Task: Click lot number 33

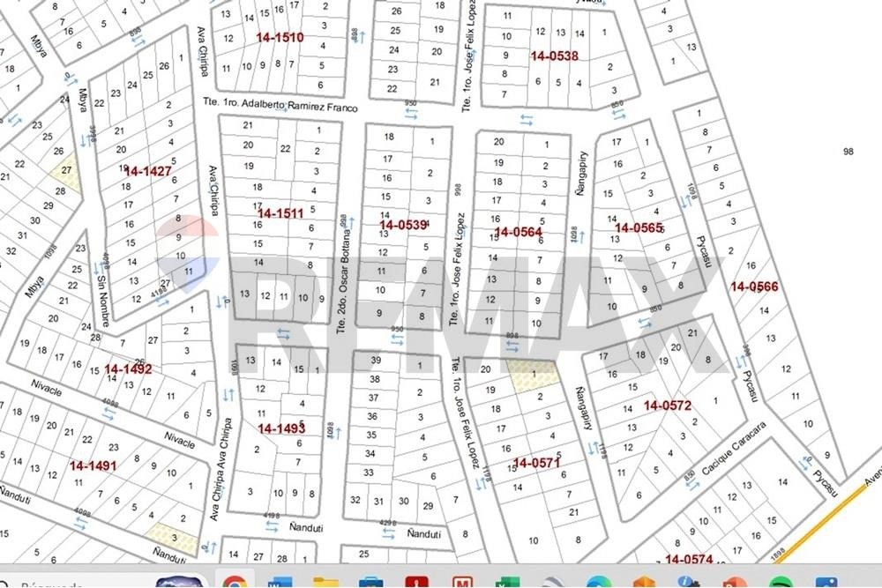Action: pyautogui.click(x=369, y=473)
